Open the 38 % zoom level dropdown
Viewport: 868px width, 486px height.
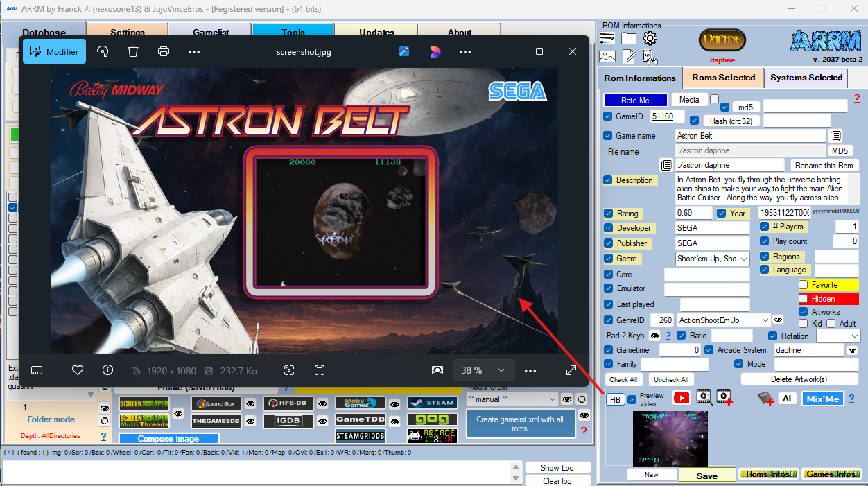click(483, 370)
